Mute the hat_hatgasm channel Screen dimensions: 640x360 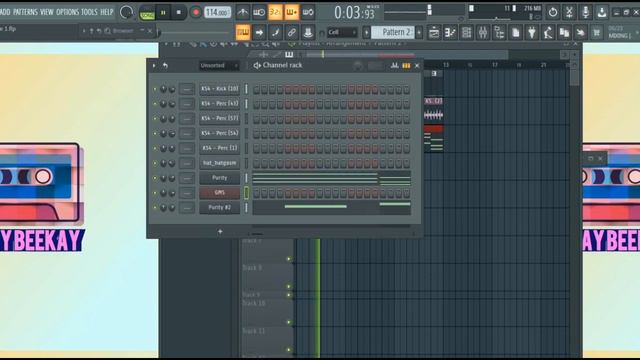[x=155, y=163]
